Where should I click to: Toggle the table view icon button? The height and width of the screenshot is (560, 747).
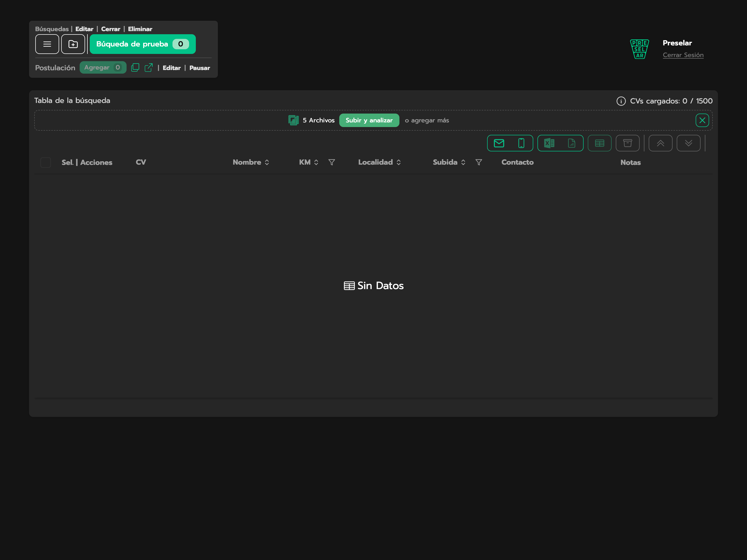pos(599,143)
